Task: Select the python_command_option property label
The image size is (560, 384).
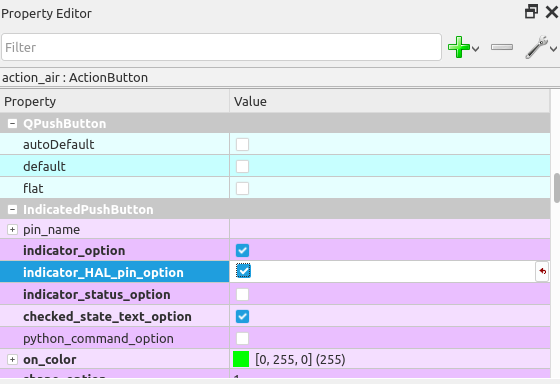Action: tap(98, 339)
